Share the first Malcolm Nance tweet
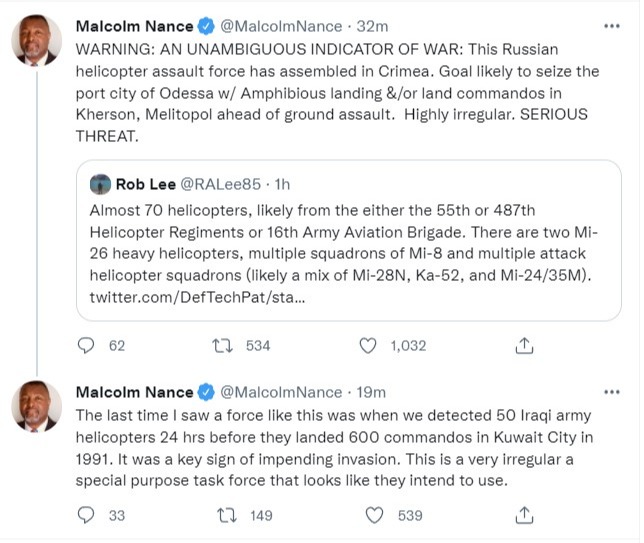The width and height of the screenshot is (644, 543). (523, 346)
